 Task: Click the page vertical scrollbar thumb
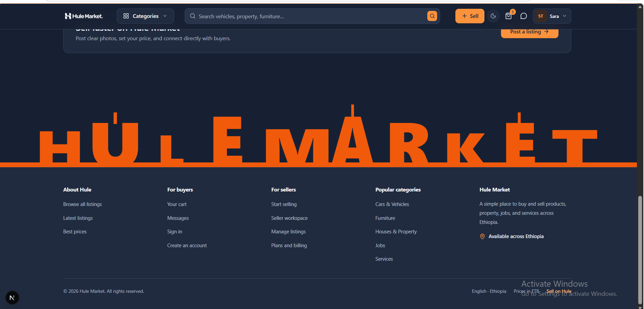[x=640, y=250]
